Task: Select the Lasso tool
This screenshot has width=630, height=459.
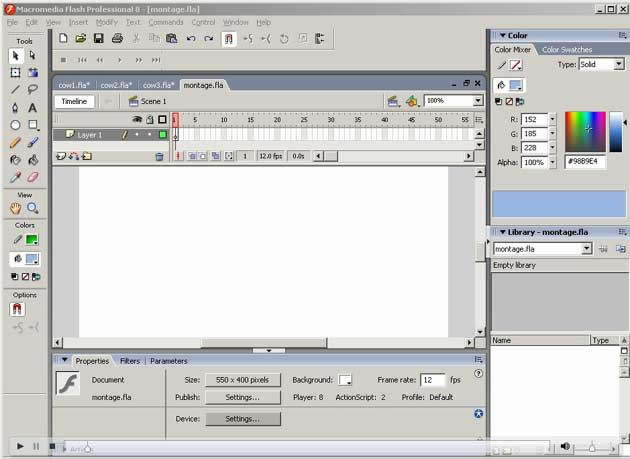Action: (x=33, y=89)
